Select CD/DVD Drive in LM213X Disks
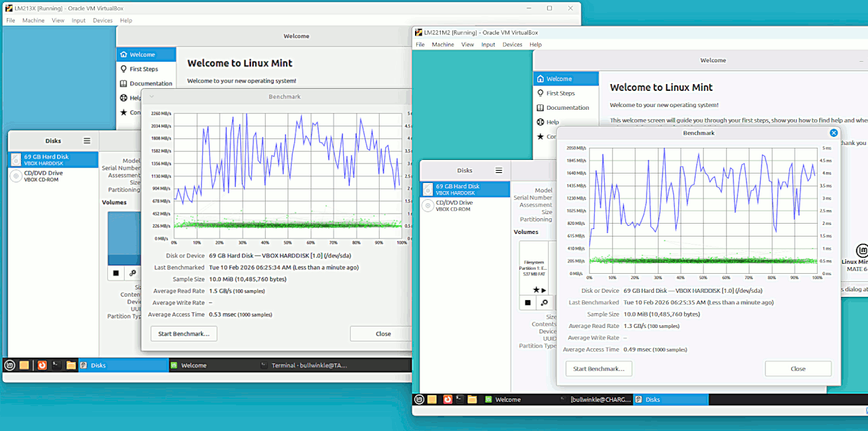The width and height of the screenshot is (868, 431). click(x=53, y=176)
